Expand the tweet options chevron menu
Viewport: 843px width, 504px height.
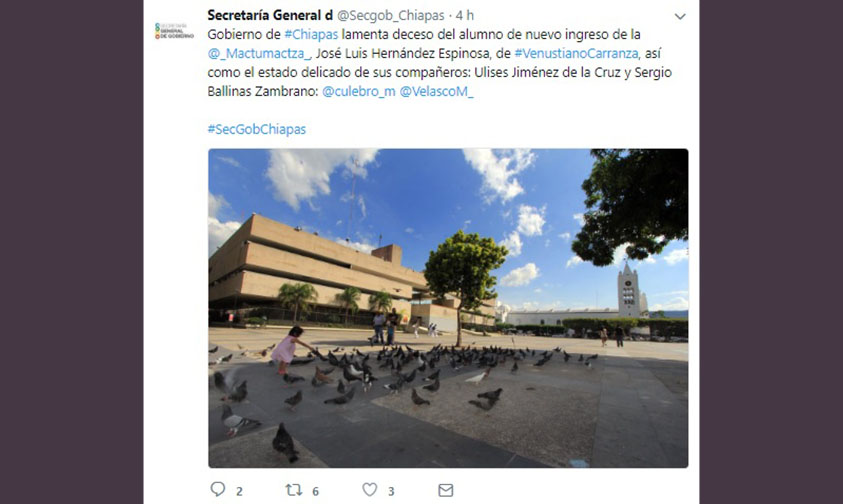[680, 17]
